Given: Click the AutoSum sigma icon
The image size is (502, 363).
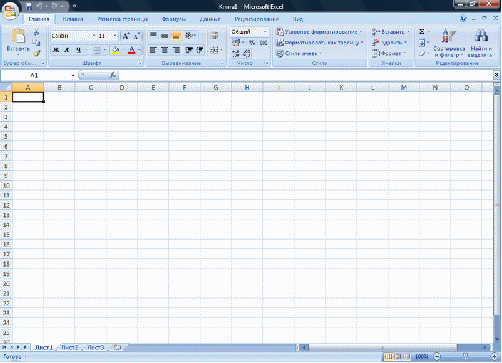Looking at the screenshot, I should pos(422,32).
